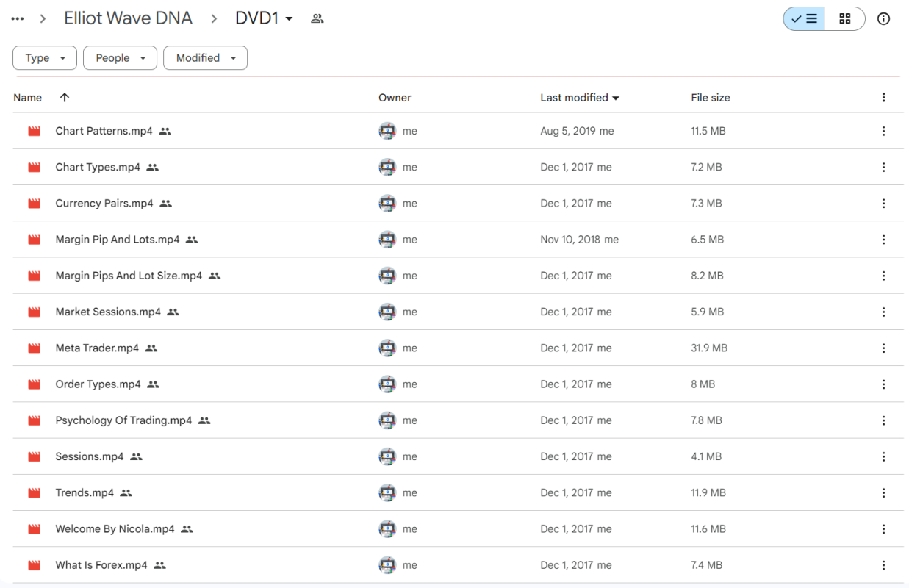Click the shared-people icon beside DVD1
909x588 pixels.
[317, 19]
